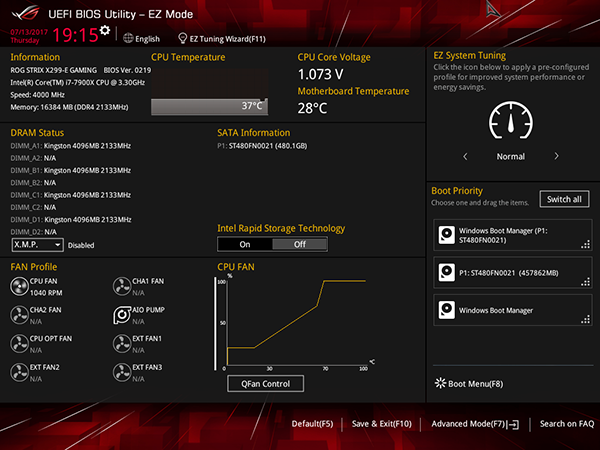Select the AIO PUMP icon

click(x=122, y=315)
